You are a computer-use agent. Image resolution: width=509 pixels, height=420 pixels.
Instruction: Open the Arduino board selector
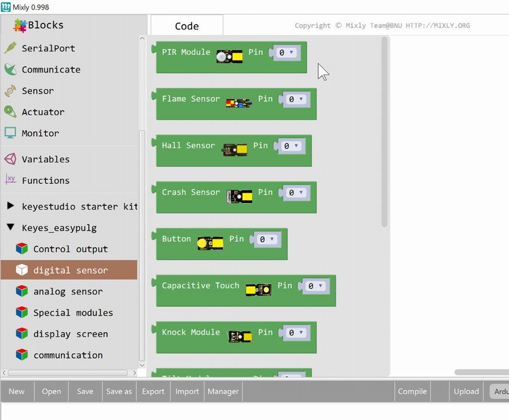pos(499,391)
